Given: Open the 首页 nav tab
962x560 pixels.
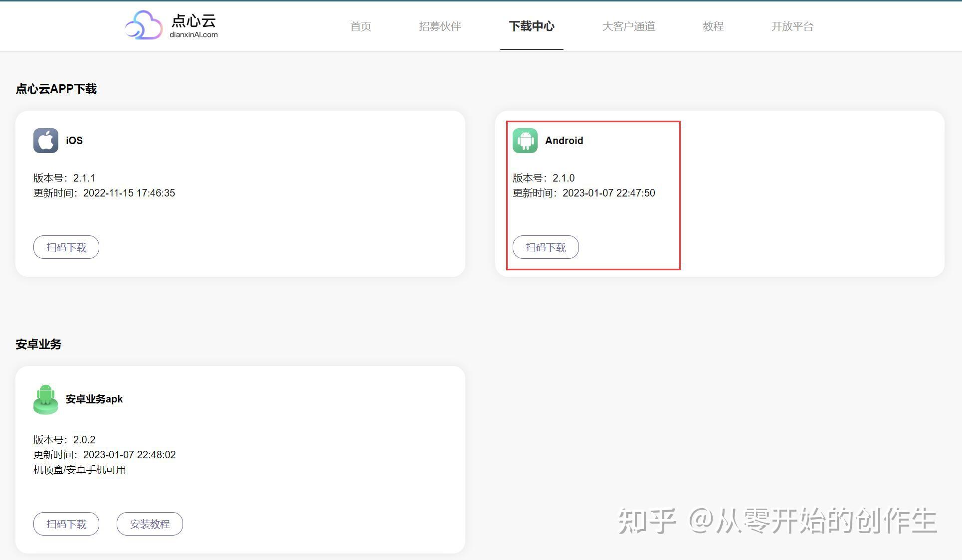Looking at the screenshot, I should [361, 26].
